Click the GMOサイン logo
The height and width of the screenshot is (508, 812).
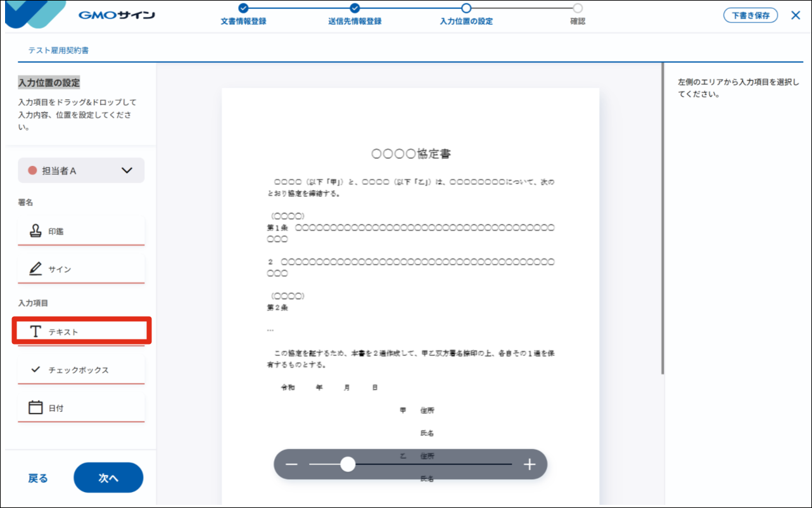point(117,15)
